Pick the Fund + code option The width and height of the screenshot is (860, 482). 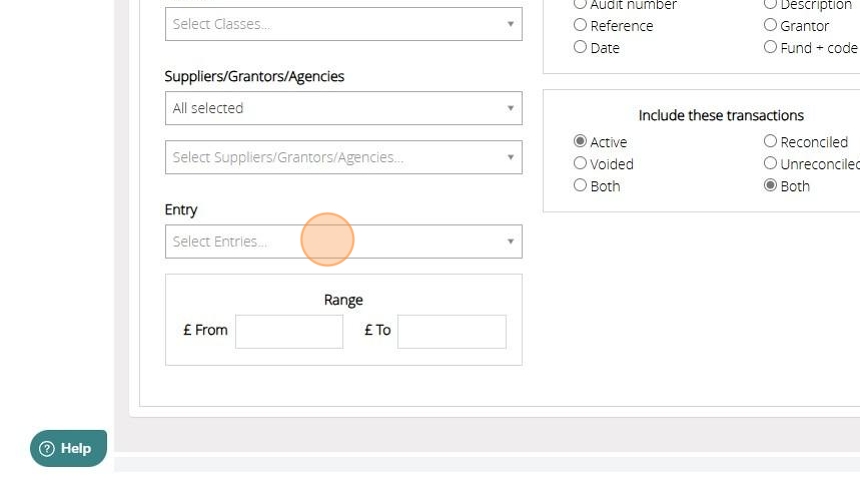[770, 47]
